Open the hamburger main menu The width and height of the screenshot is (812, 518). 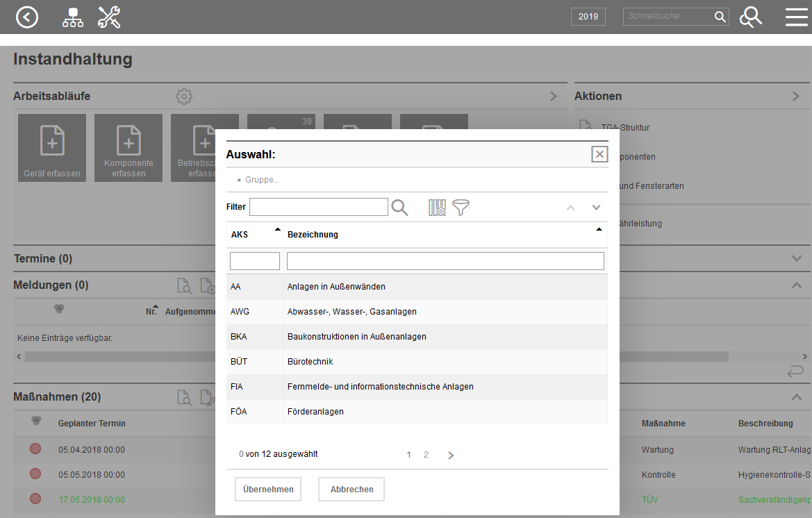(796, 17)
